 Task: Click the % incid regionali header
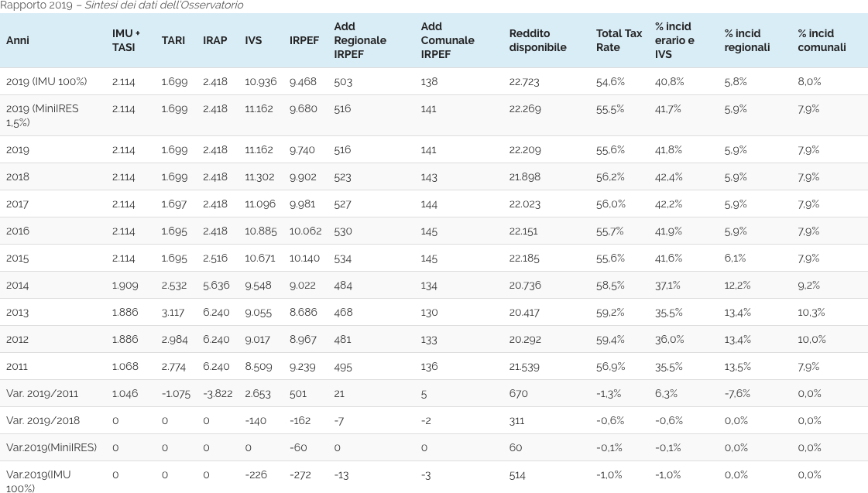[x=746, y=40]
